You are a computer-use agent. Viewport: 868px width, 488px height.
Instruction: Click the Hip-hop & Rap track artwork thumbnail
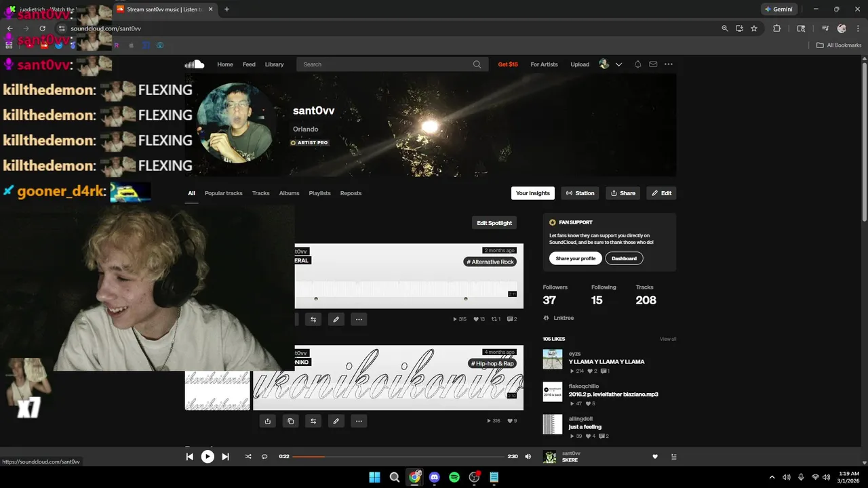point(218,390)
